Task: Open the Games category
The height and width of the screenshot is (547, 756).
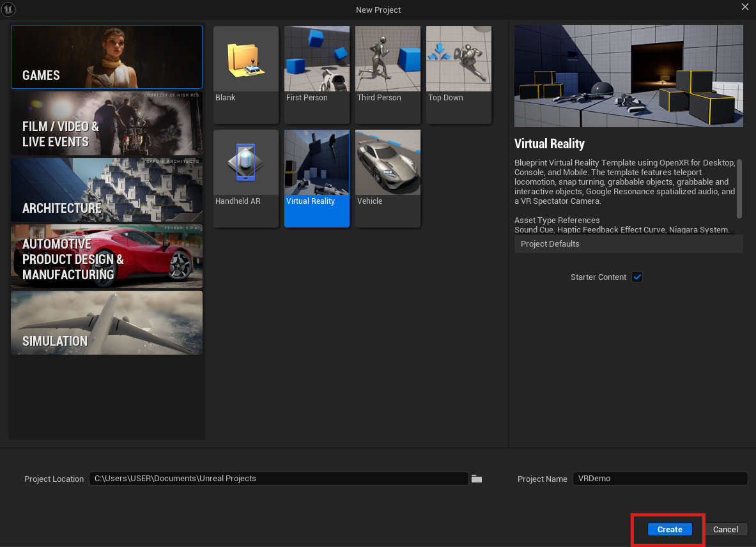Action: click(107, 57)
